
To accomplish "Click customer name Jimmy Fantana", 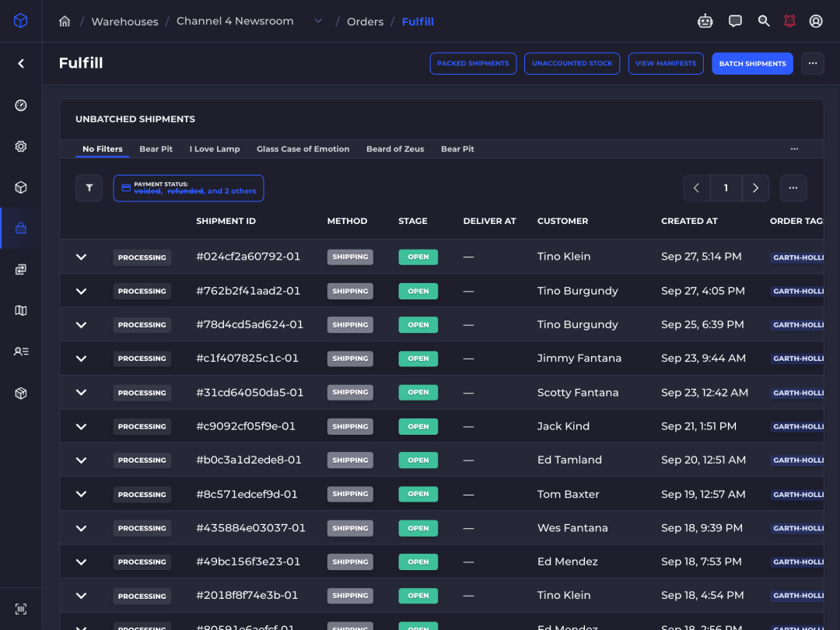I will pyautogui.click(x=579, y=359).
